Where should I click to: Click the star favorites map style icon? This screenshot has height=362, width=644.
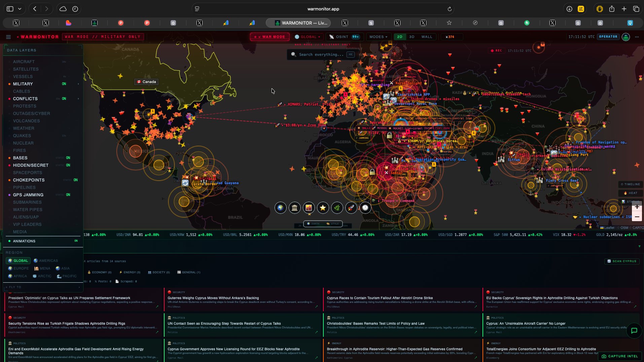coord(323,208)
